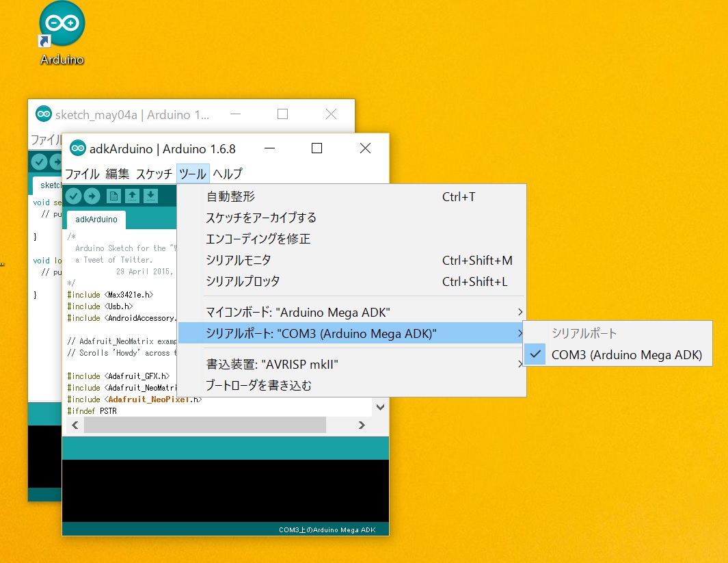Viewport: 728px width, 563px height.
Task: Click the vertical scrollbar down arrow in editor
Action: [381, 407]
